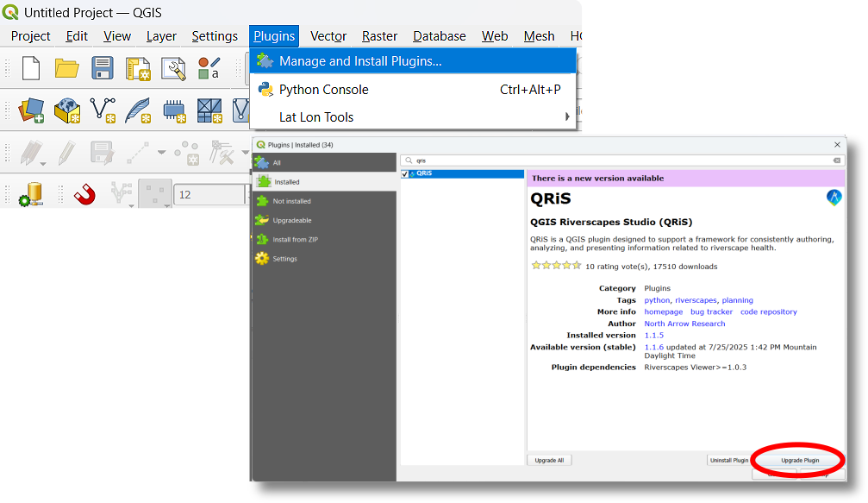Expand the current edits dropdown arrow
The width and height of the screenshot is (868, 503).
coord(43,164)
